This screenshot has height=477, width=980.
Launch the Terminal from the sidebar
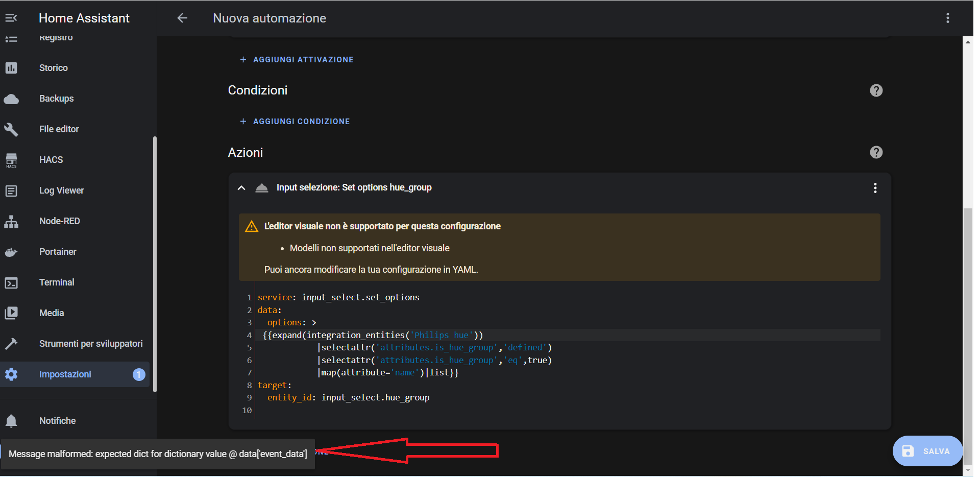56,282
